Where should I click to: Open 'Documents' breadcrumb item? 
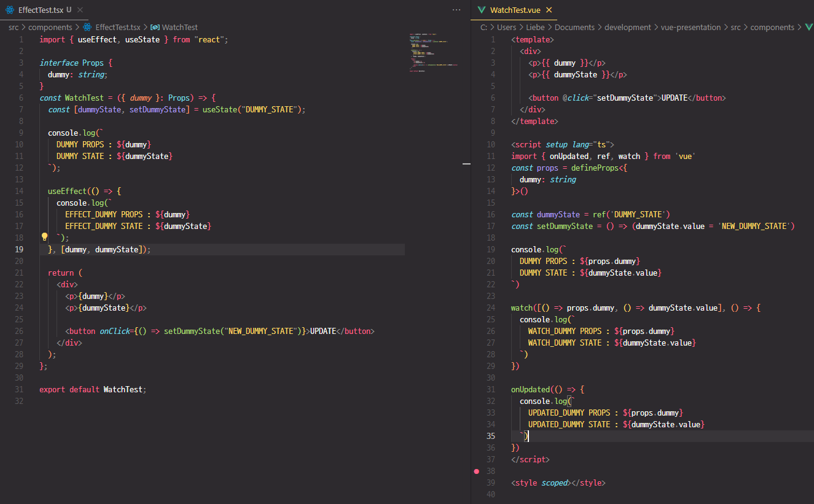pyautogui.click(x=575, y=27)
